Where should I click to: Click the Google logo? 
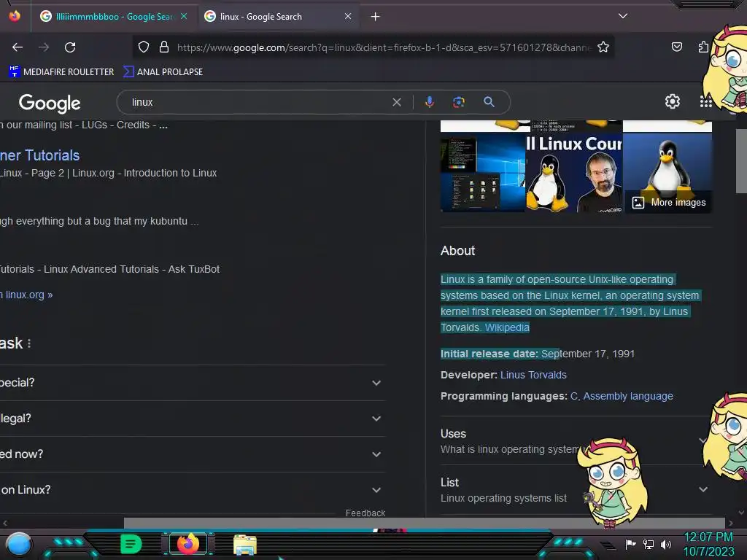coord(50,103)
